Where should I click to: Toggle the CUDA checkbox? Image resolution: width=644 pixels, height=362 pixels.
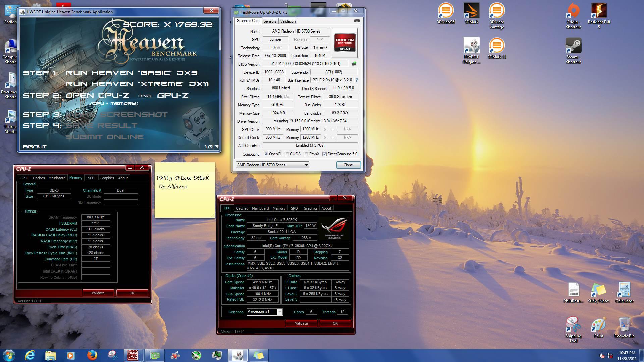tap(287, 154)
